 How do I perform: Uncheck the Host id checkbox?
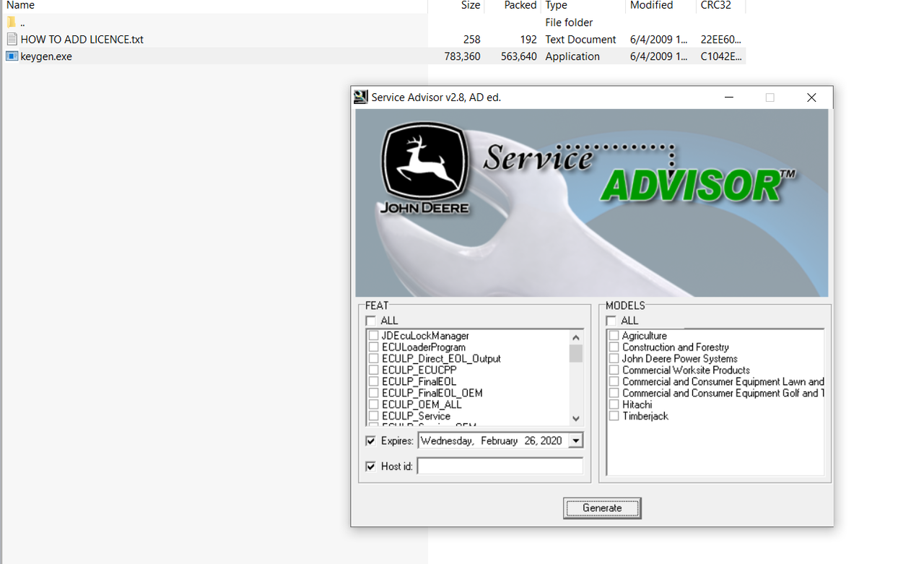371,467
